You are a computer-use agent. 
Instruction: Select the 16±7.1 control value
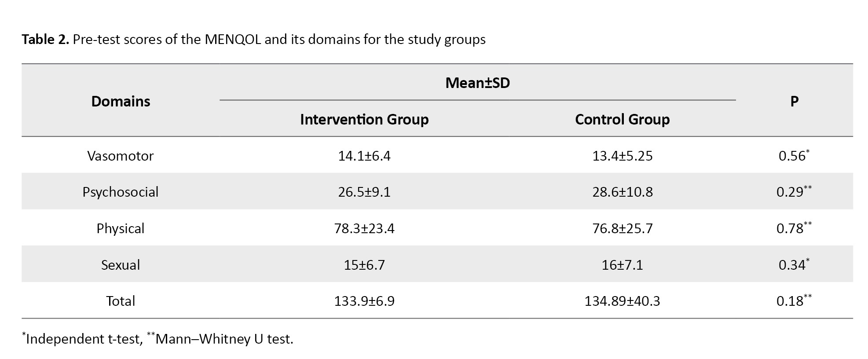coord(622,265)
